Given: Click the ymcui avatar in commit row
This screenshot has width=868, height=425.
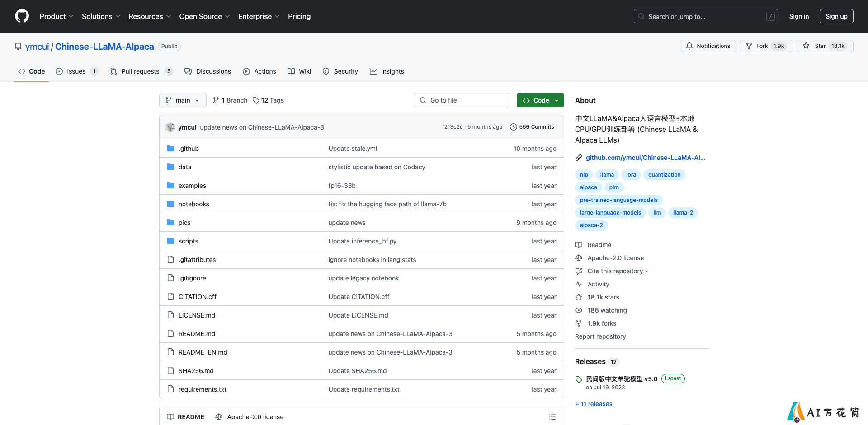Looking at the screenshot, I should point(170,127).
